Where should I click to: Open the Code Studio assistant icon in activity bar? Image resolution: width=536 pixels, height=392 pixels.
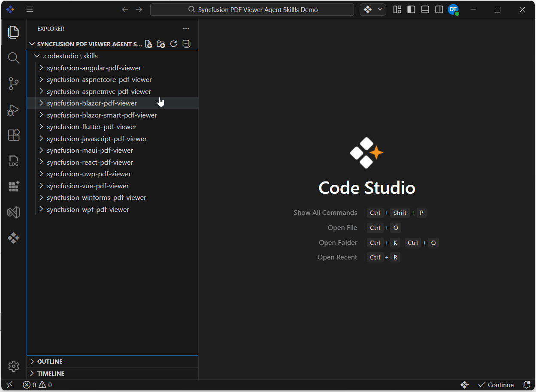click(14, 238)
